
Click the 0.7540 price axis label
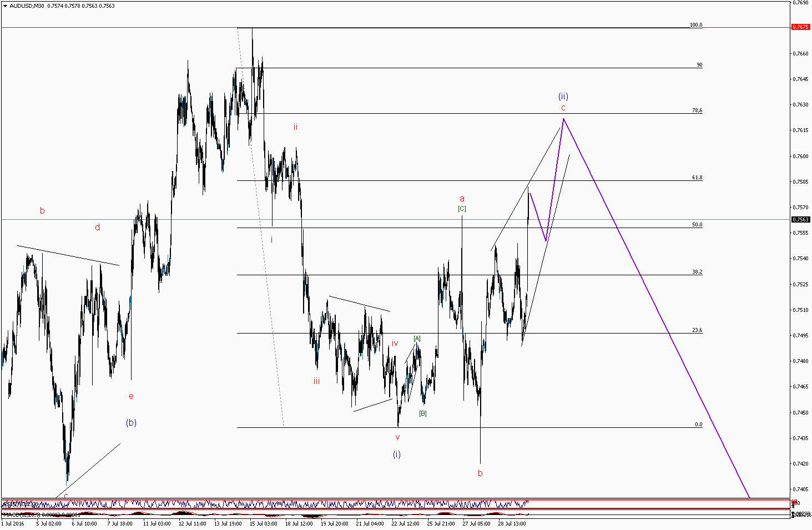pyautogui.click(x=801, y=258)
